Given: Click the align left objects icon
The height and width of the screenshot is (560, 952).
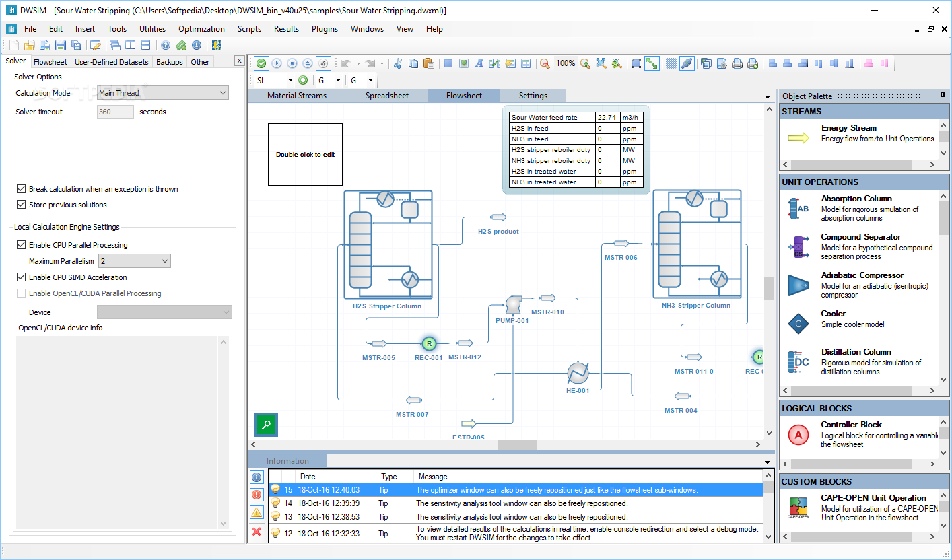Looking at the screenshot, I should point(772,63).
